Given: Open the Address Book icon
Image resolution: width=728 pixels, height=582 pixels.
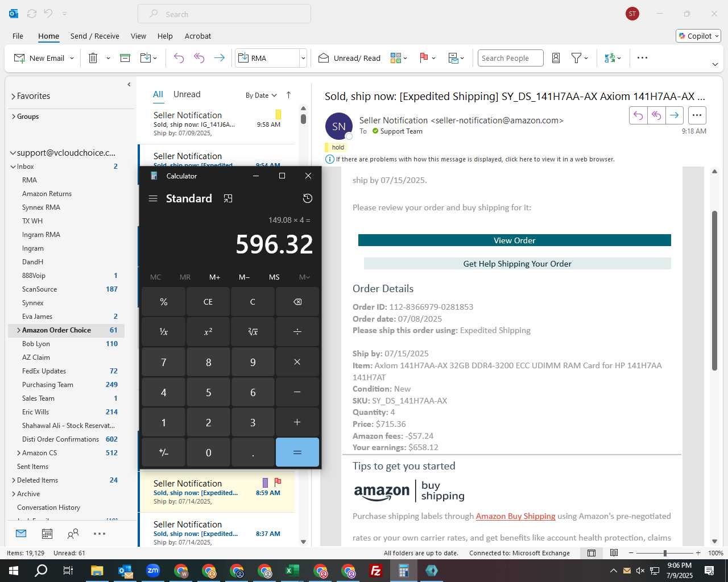Looking at the screenshot, I should tap(556, 58).
